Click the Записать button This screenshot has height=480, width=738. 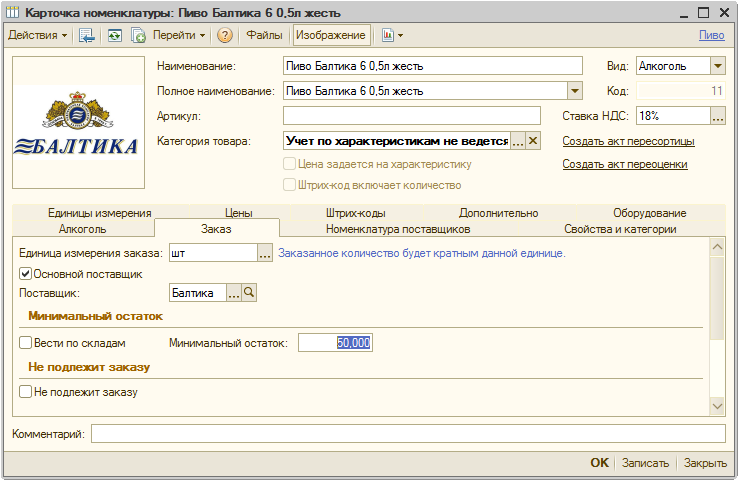645,463
